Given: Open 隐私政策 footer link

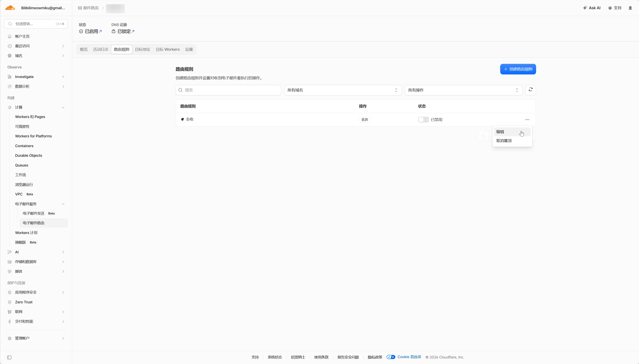Looking at the screenshot, I should [x=375, y=357].
